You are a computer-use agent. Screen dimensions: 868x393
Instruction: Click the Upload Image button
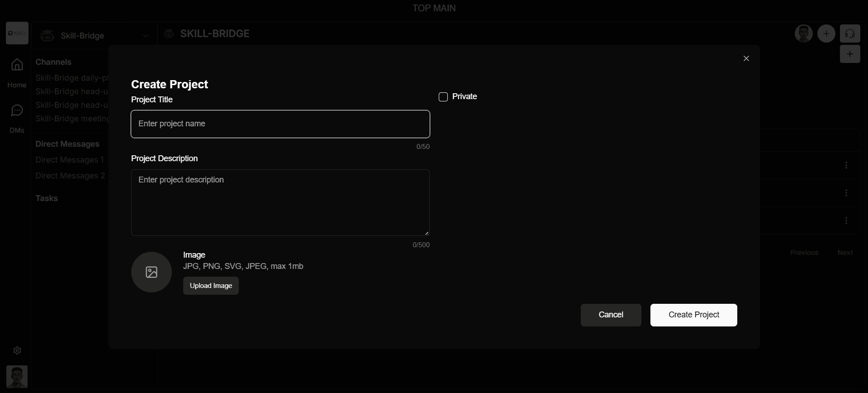tap(211, 286)
